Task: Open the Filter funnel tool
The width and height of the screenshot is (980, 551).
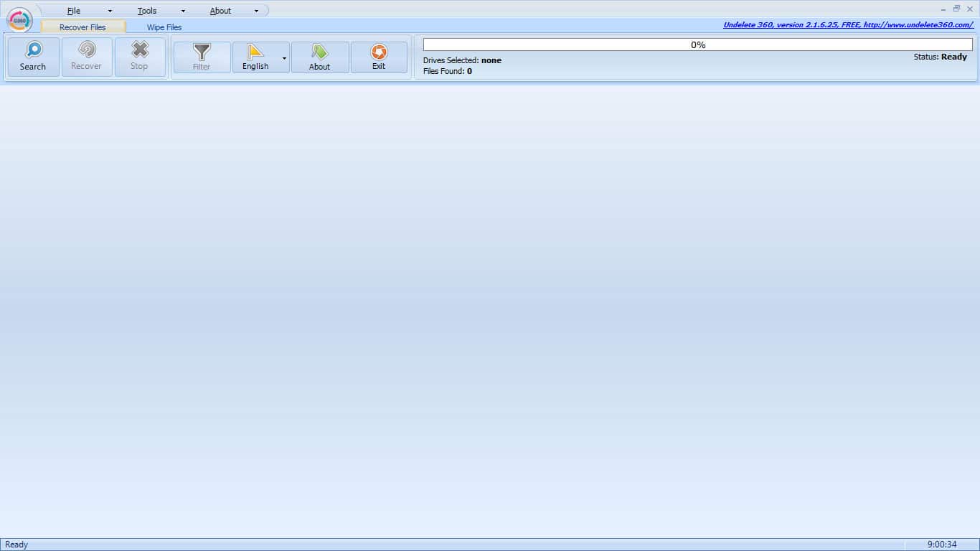Action: coord(202,52)
